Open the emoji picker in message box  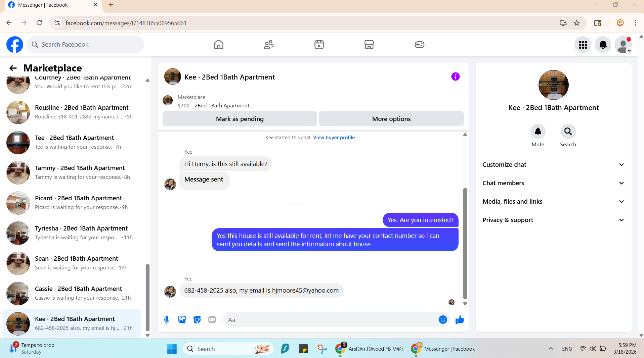(443, 320)
